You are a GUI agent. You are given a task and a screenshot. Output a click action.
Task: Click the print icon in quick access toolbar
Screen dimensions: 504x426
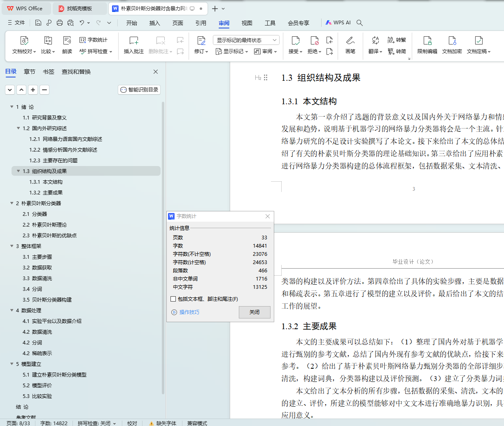60,23
